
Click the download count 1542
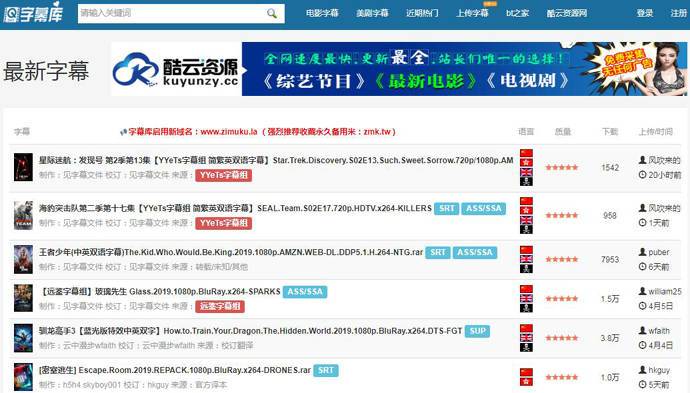click(x=610, y=167)
